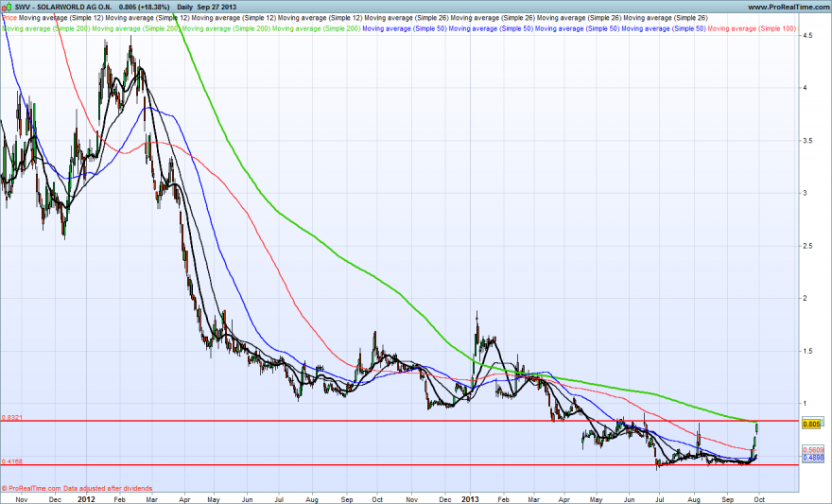This screenshot has width=832, height=504.
Task: Click the Data adjusted after dividends notice
Action: (108, 488)
